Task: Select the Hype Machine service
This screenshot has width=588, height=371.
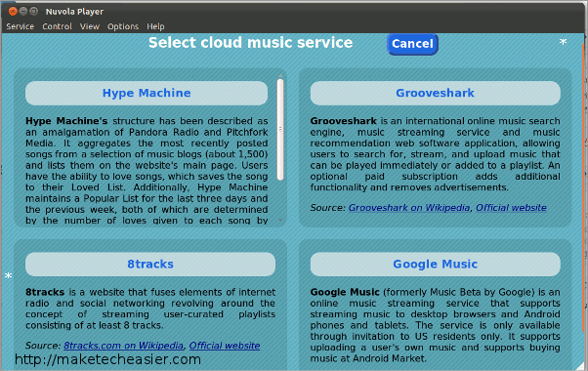Action: click(x=147, y=93)
